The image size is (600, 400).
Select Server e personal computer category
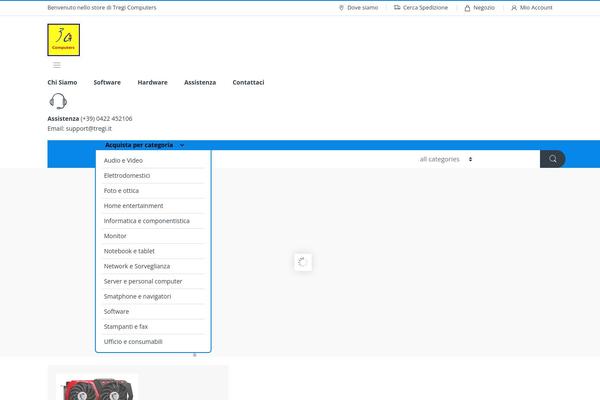point(153,281)
